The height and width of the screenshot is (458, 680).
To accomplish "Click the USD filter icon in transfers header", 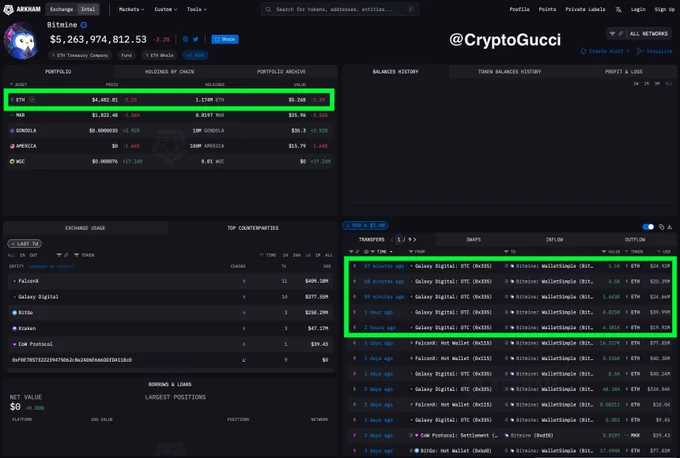I will tap(659, 252).
